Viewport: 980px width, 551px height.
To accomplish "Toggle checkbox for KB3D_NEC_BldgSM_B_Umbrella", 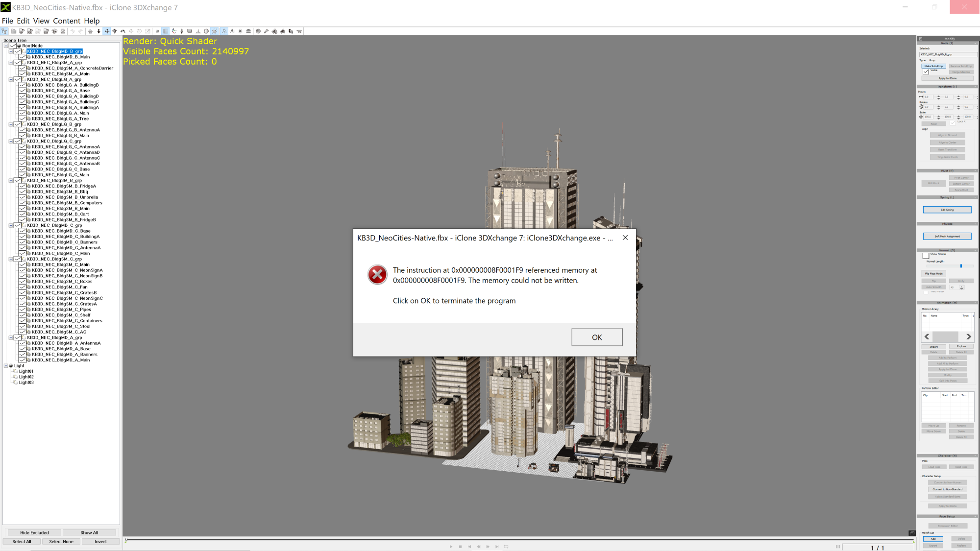I will click(x=23, y=197).
